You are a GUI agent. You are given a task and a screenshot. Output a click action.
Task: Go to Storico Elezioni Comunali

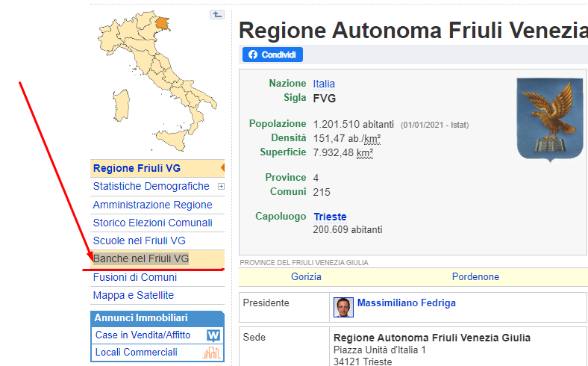(x=152, y=223)
